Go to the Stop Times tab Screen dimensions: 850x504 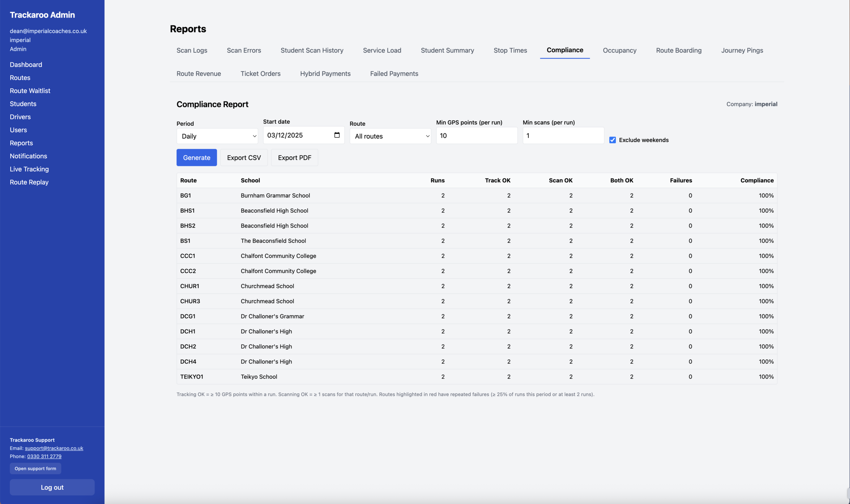[510, 50]
